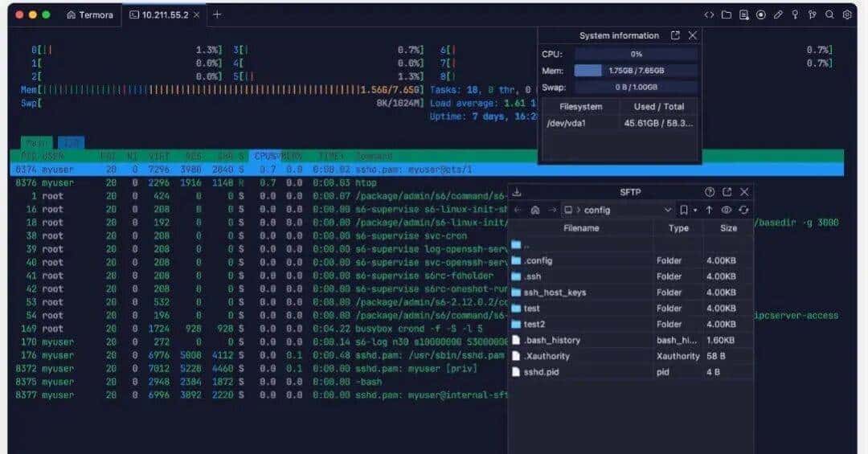Click the pencil highlight tool icon
Screen dimensions: 868x454
778,14
